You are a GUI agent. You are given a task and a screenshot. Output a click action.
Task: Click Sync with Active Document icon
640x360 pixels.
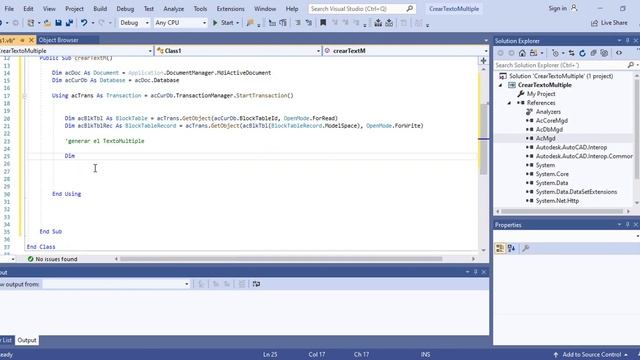tap(571, 53)
